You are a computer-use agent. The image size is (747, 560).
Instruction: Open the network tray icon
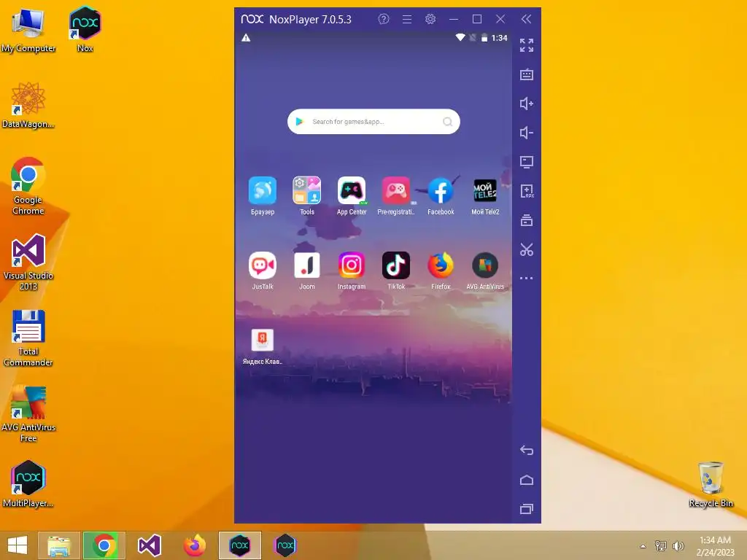(661, 546)
